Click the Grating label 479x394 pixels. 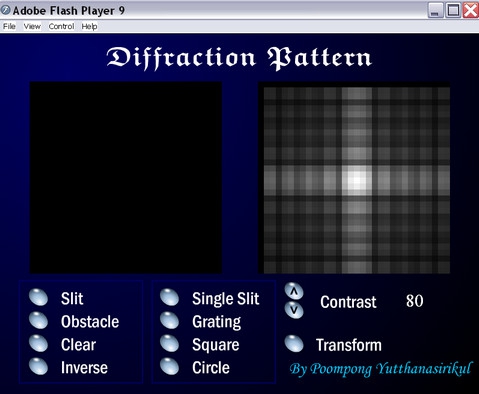click(217, 322)
